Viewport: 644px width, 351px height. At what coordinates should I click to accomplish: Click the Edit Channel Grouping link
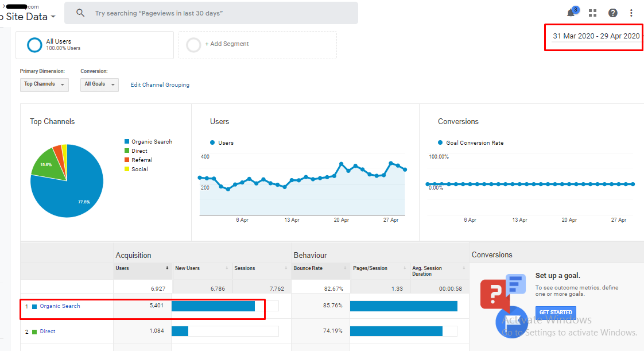[x=160, y=85]
